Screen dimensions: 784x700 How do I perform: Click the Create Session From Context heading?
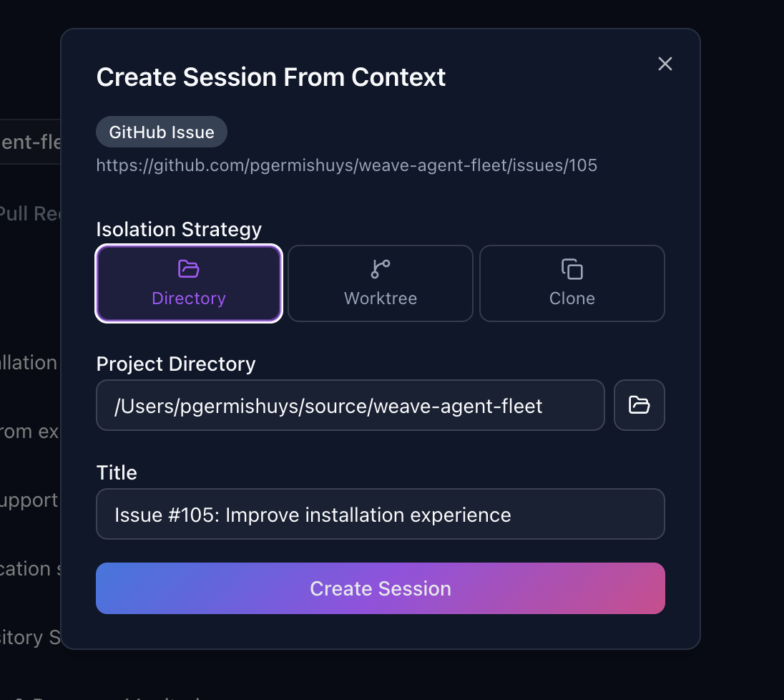270,77
